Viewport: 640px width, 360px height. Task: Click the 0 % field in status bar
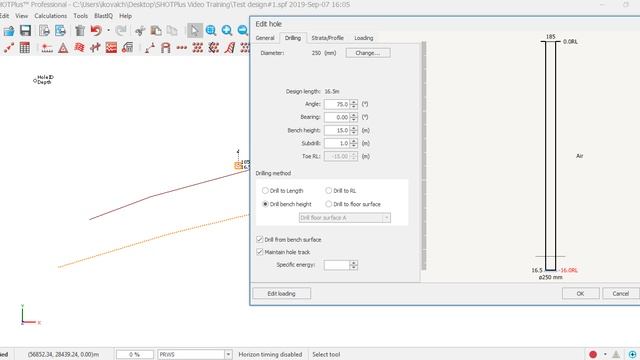coord(135,354)
